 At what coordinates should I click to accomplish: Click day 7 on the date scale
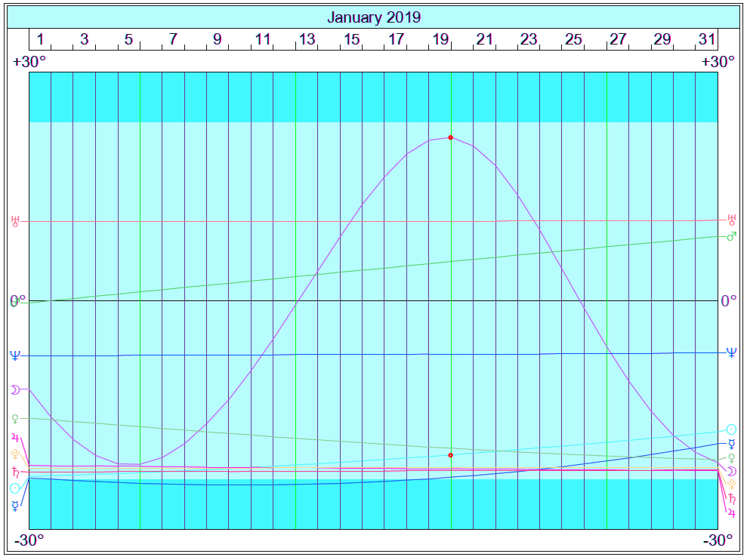click(x=174, y=38)
